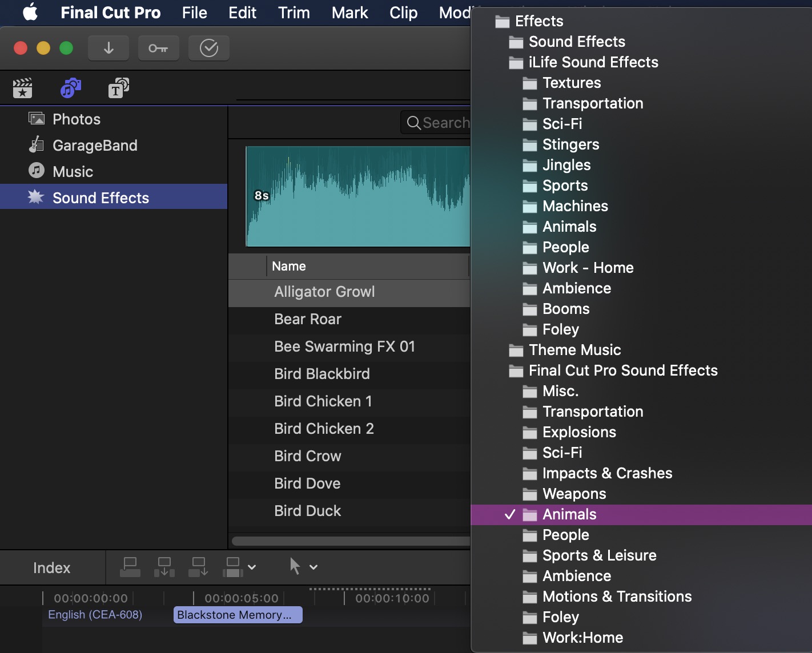Open the Mark menu
Screen dimensions: 812x653
(350, 13)
